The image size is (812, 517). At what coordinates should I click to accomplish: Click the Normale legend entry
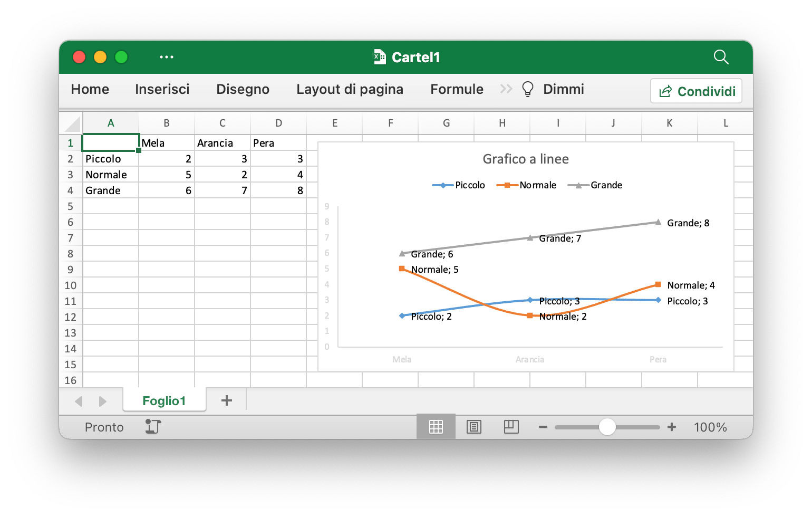pos(527,185)
